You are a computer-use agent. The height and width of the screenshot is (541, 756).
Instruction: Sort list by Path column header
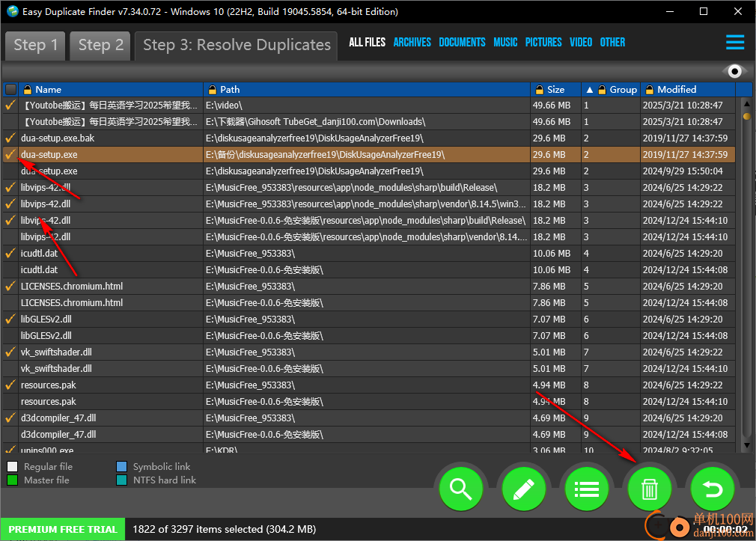[x=230, y=90]
